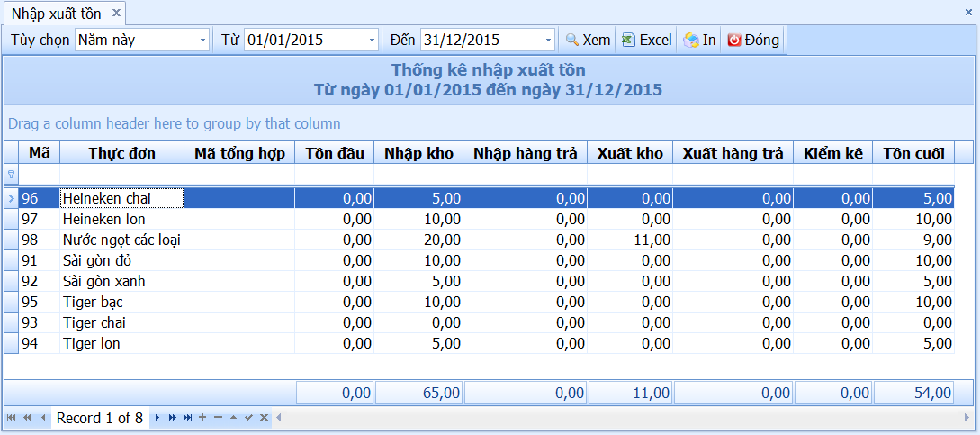The height and width of the screenshot is (435, 980).
Task: Sort by Nhập kho column header
Action: [418, 153]
